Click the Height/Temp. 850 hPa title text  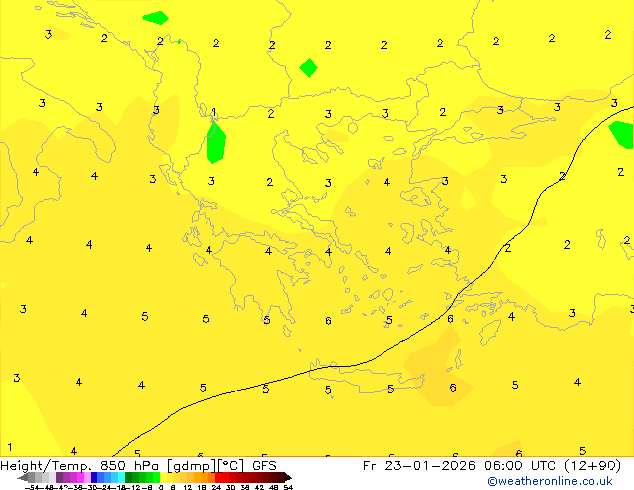pyautogui.click(x=80, y=465)
